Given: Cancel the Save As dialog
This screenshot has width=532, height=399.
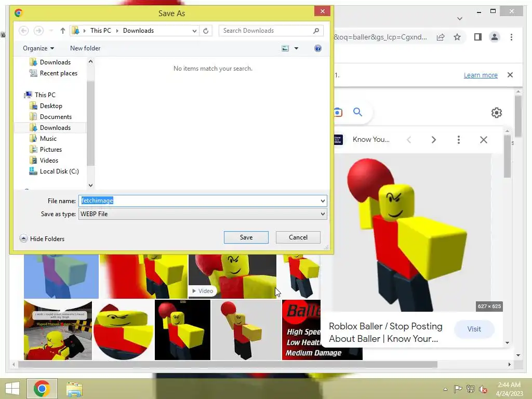Looking at the screenshot, I should (298, 237).
